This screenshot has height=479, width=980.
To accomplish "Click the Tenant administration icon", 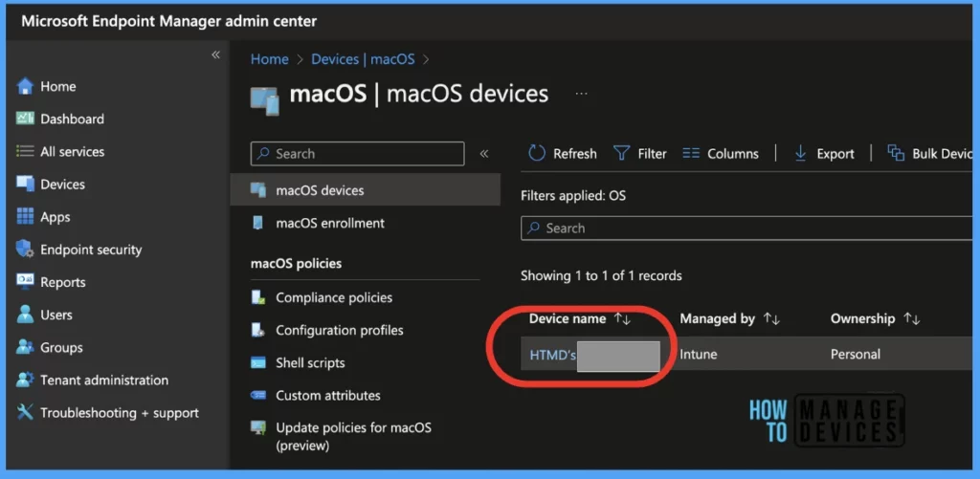I will click(x=25, y=380).
